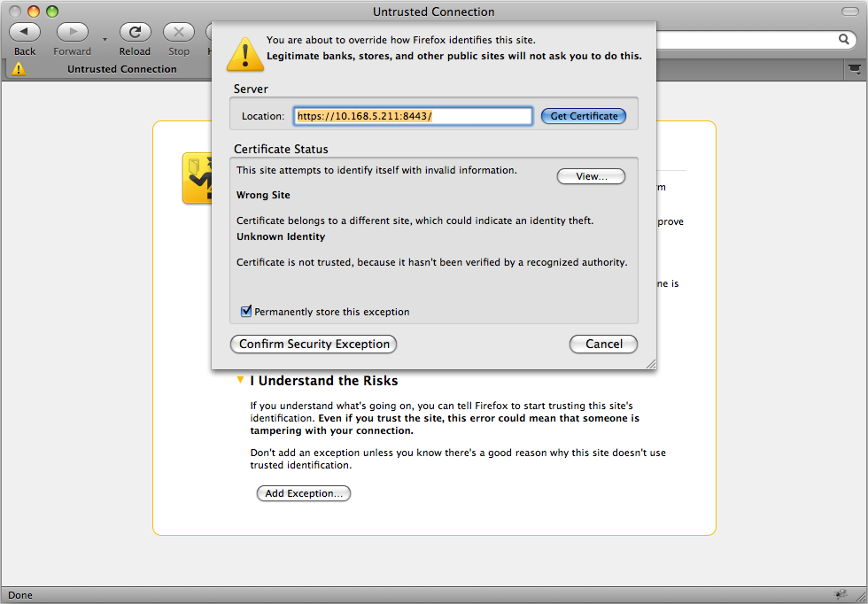Viewport: 868px width, 604px height.
Task: Click the dialog's resize grip corner
Action: coord(651,364)
